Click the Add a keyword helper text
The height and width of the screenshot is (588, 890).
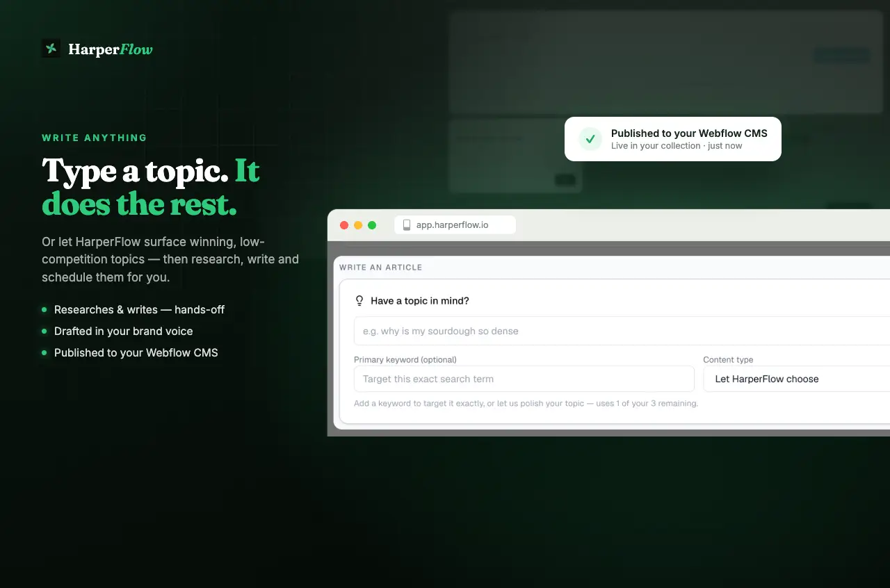coord(526,403)
